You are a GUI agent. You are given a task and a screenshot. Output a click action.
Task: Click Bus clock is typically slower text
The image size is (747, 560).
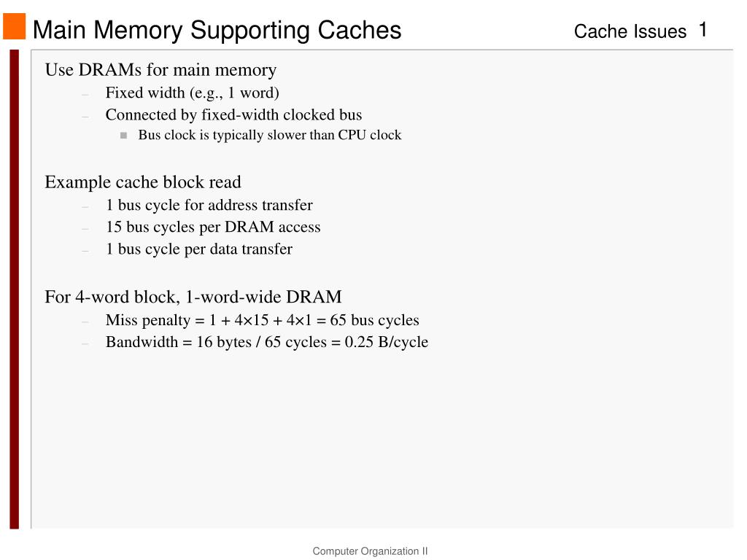click(x=270, y=135)
